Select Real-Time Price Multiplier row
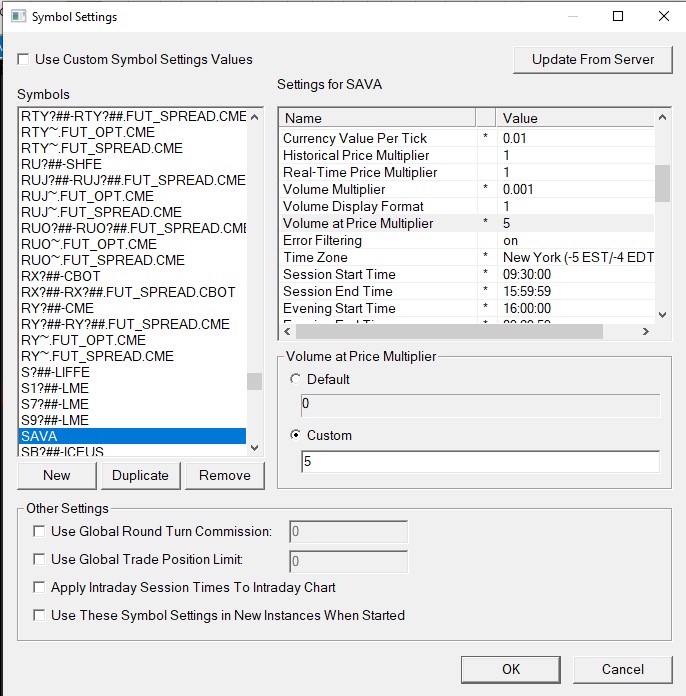Screen dimensions: 686x696 [467, 172]
